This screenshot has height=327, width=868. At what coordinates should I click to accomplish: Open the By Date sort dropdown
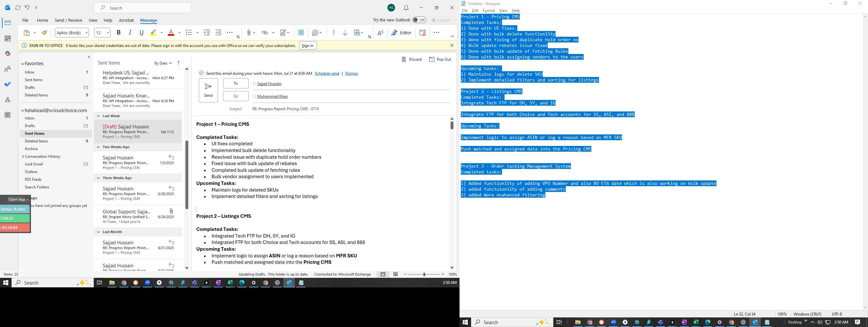pyautogui.click(x=163, y=63)
